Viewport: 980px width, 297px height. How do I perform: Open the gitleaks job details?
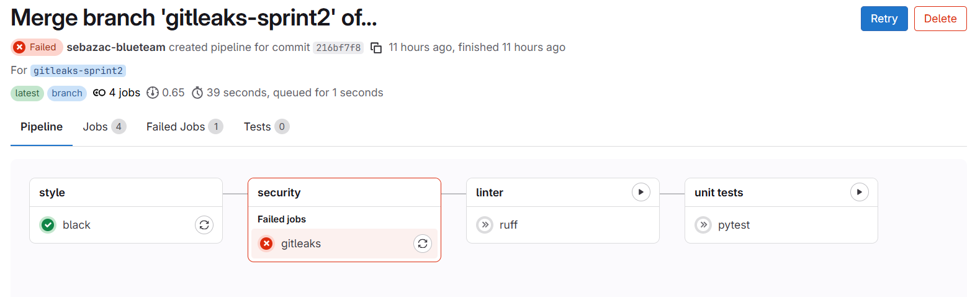point(301,244)
